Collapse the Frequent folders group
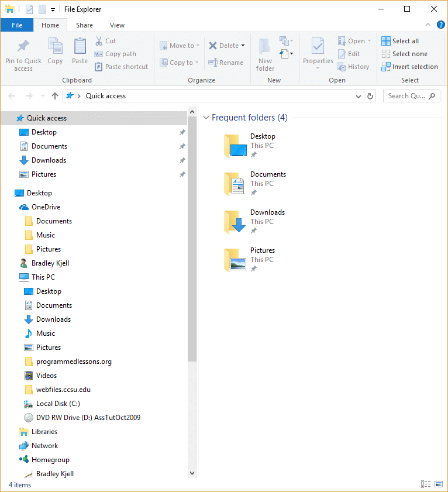 point(206,118)
